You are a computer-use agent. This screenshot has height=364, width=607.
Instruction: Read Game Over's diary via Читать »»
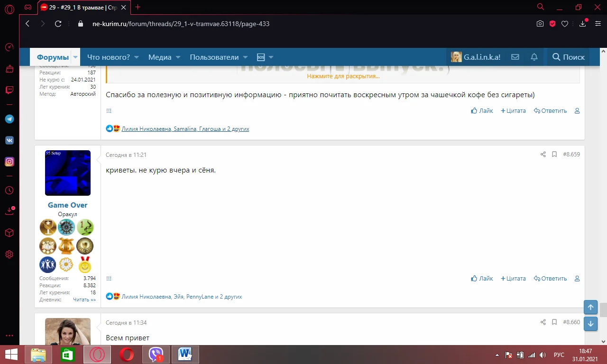pos(84,300)
